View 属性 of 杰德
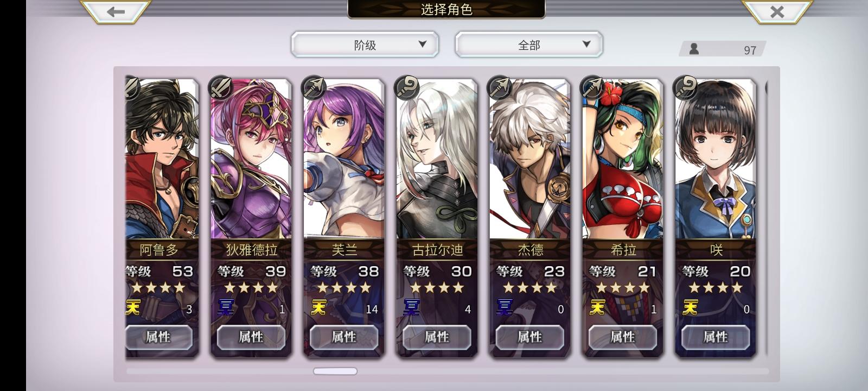 coord(529,337)
